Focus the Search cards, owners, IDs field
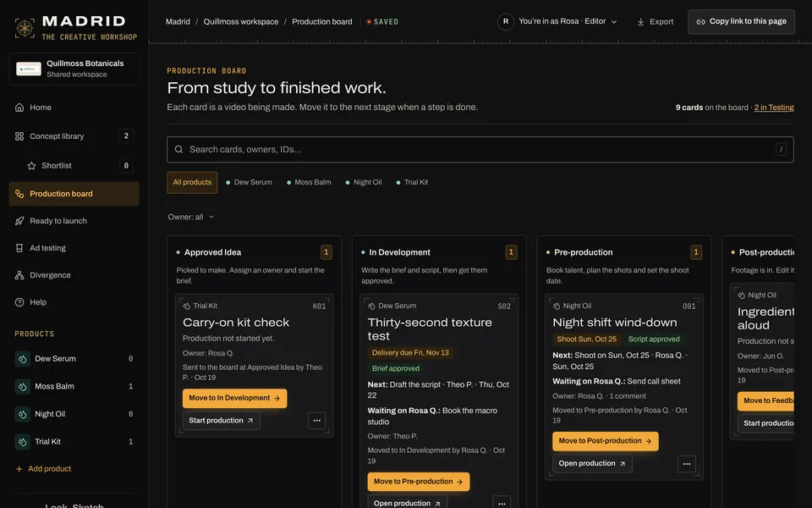Image resolution: width=812 pixels, height=508 pixels. tap(480, 149)
